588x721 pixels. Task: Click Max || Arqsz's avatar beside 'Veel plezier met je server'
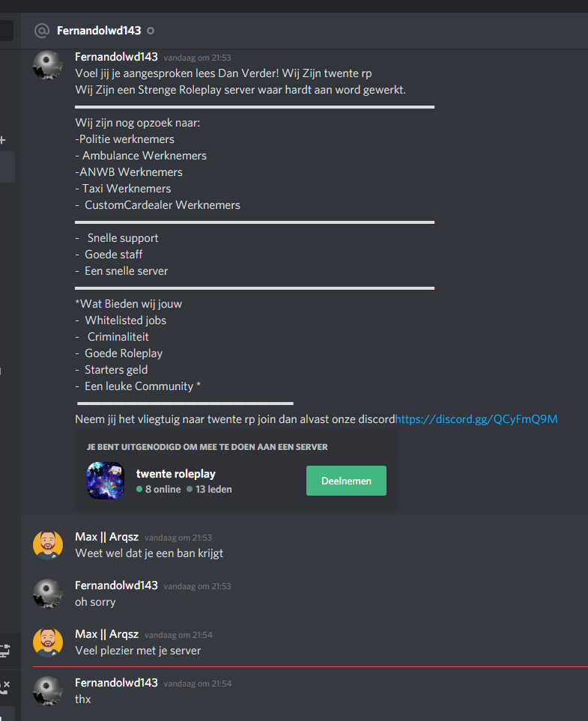click(x=48, y=642)
